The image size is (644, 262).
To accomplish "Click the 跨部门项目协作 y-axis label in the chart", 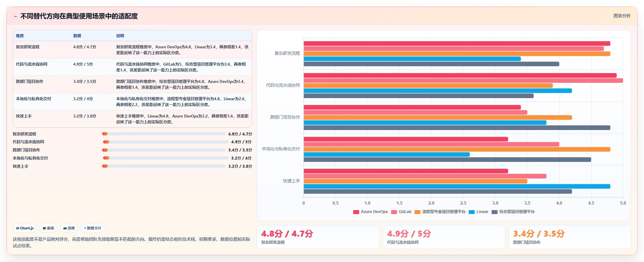I will (x=285, y=117).
